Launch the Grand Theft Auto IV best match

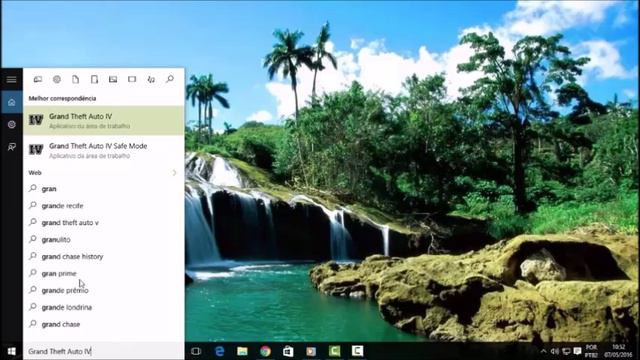[x=104, y=120]
